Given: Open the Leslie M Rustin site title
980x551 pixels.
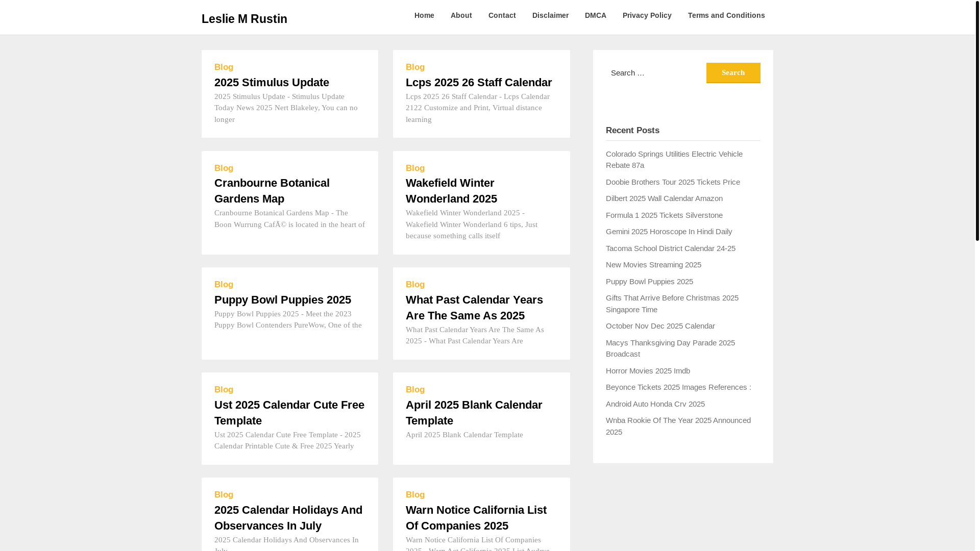Looking at the screenshot, I should pos(244,19).
